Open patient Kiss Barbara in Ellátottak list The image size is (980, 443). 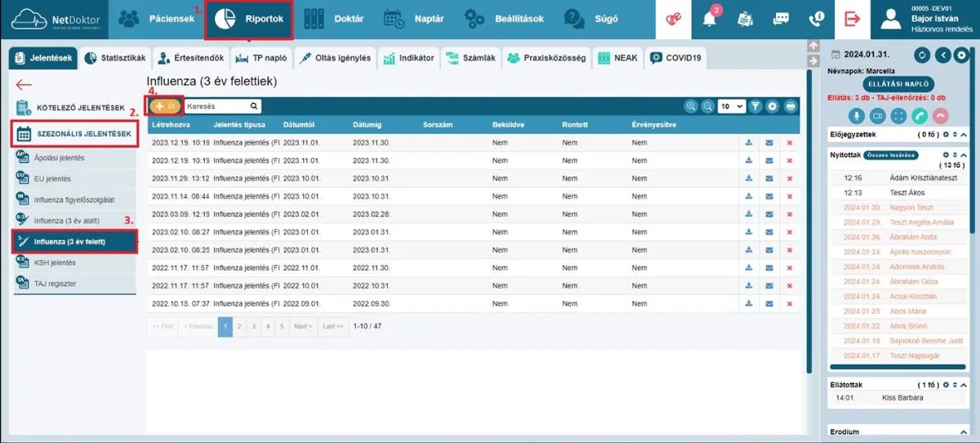coord(902,398)
